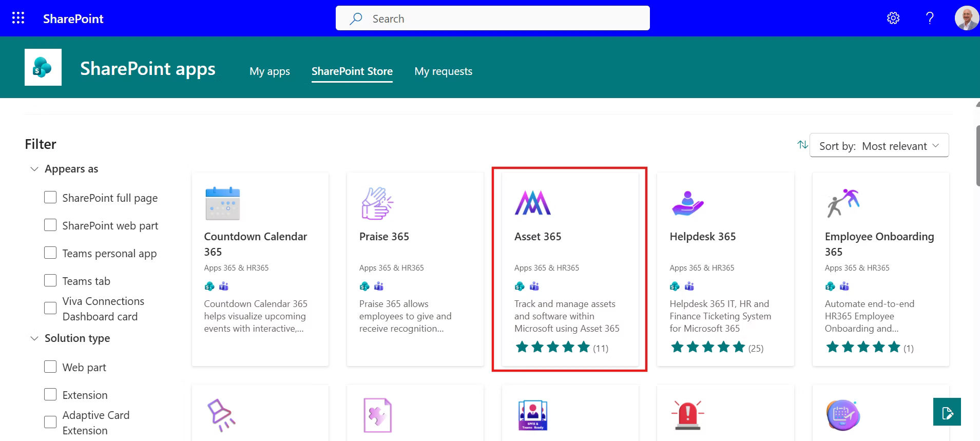This screenshot has height=441, width=980.
Task: Open the Countdown Calendar 365 app title
Action: point(256,244)
